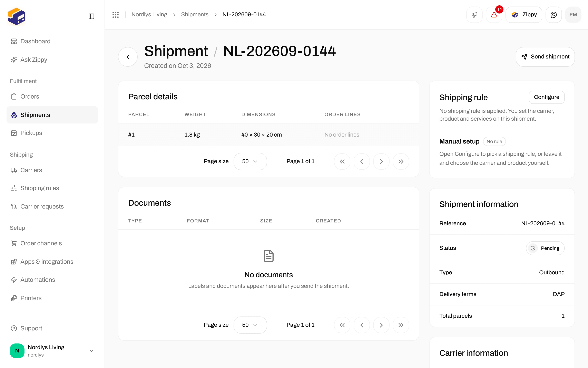Open Support link in sidebar
Screen dimensions: 588x368
[52, 328]
